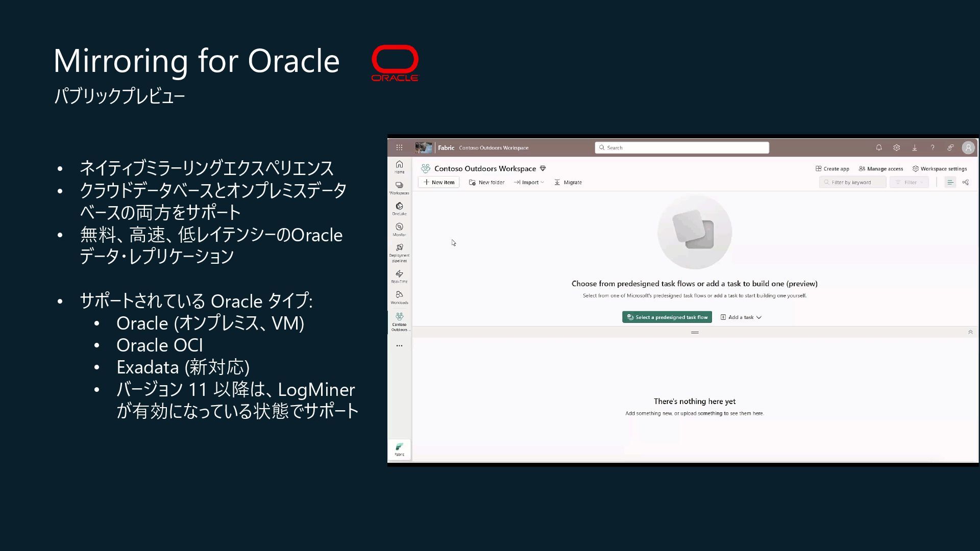Viewport: 980px width, 551px height.
Task: Open the notifications bell
Action: tap(879, 147)
